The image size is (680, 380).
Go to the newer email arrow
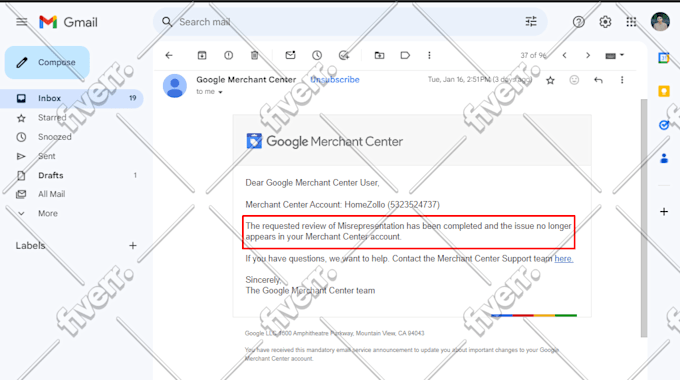pos(564,55)
